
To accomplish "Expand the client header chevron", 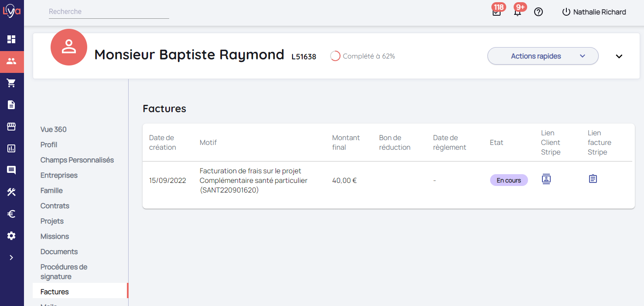I will click(619, 56).
